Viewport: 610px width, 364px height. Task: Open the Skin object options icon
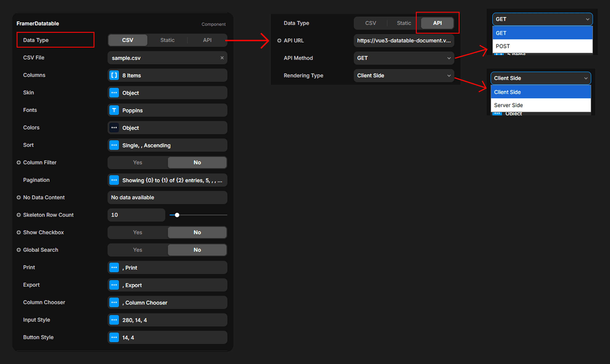click(x=114, y=93)
